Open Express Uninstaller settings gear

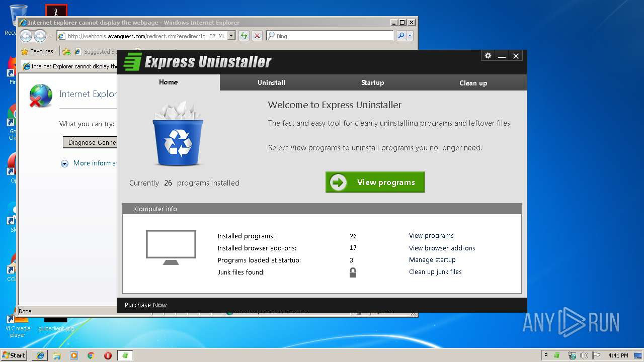click(x=488, y=56)
